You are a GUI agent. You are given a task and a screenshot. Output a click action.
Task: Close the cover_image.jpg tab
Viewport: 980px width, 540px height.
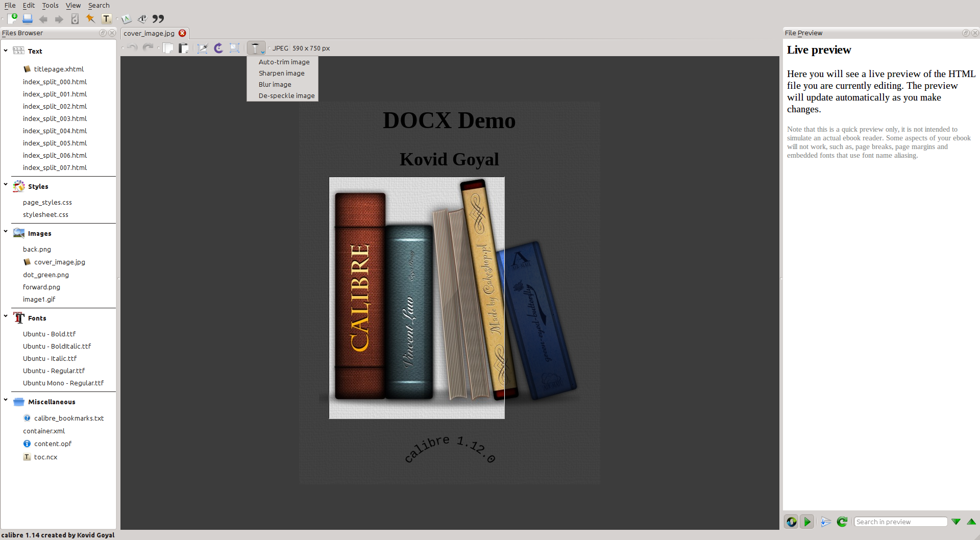click(x=182, y=33)
